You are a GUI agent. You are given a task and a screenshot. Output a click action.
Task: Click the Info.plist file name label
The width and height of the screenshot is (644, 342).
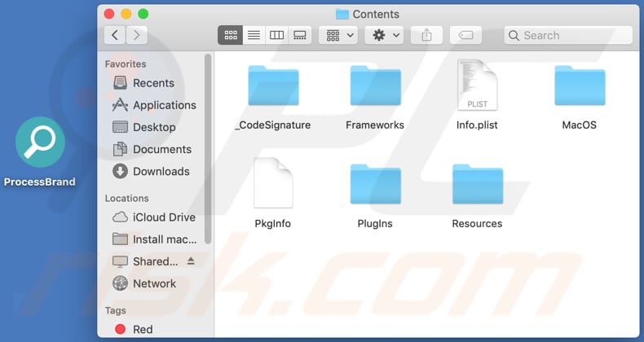(x=477, y=125)
